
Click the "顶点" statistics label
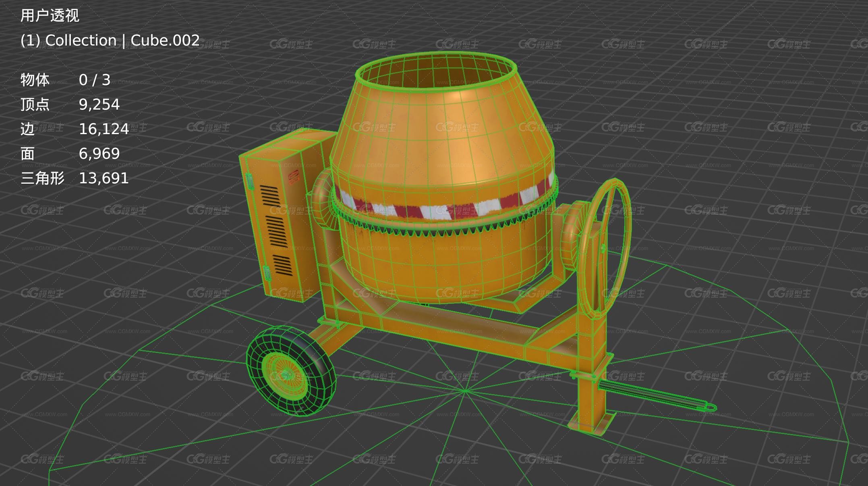[x=35, y=104]
